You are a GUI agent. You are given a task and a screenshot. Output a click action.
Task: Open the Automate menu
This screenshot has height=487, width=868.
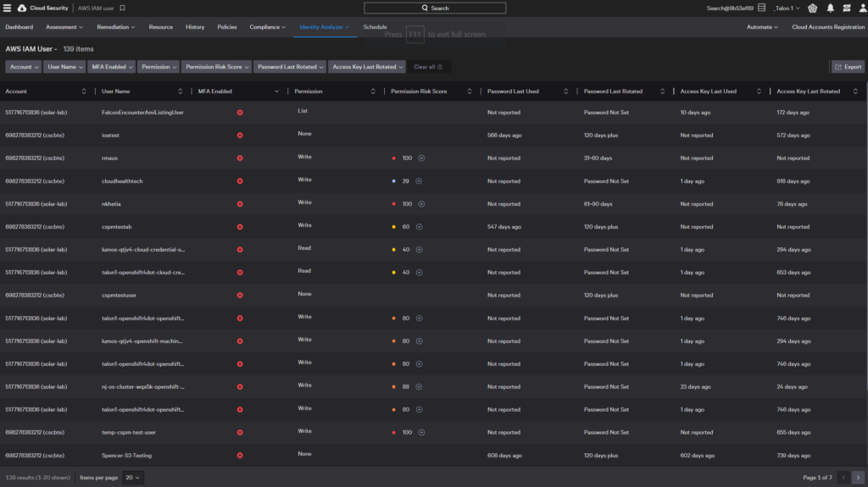[762, 27]
